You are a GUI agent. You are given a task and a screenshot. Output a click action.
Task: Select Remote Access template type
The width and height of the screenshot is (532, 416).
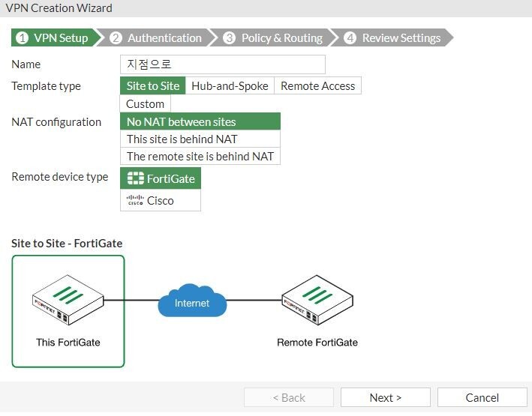(317, 85)
